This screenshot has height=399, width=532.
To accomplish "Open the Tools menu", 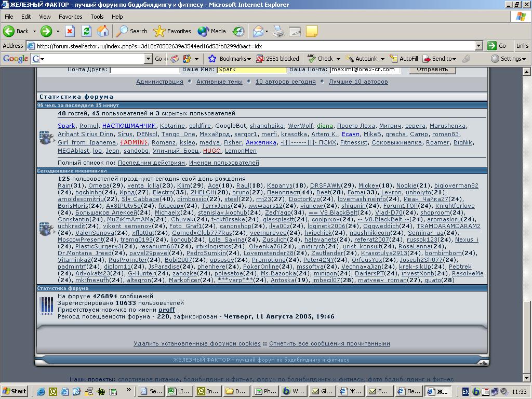I will click(97, 17).
